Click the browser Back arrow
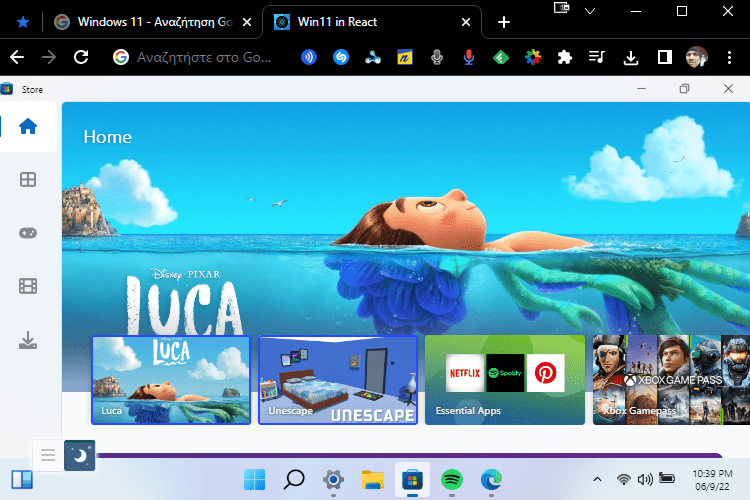 point(17,57)
